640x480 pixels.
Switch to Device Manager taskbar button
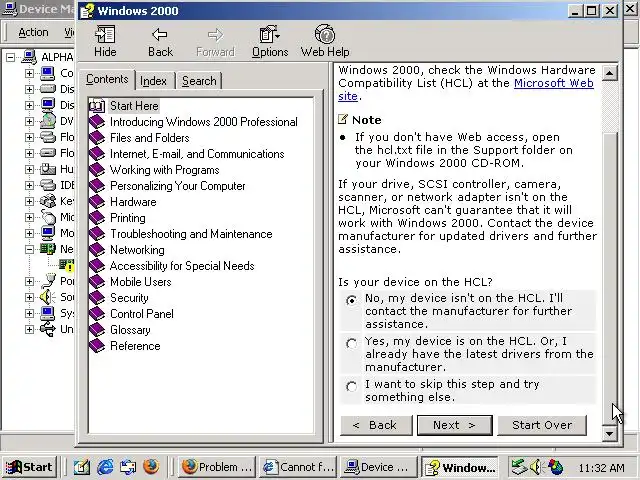pyautogui.click(x=379, y=467)
